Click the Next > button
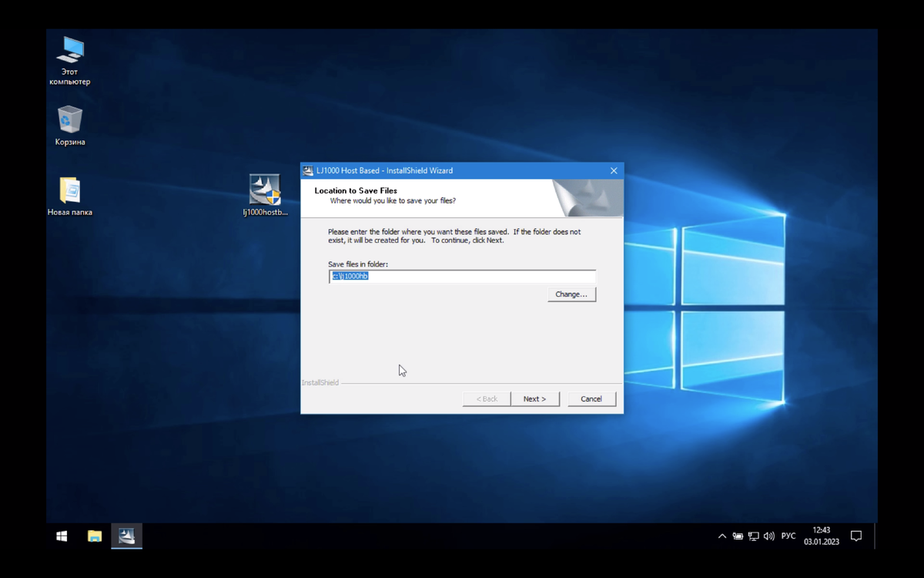The height and width of the screenshot is (578, 924). [x=534, y=399]
